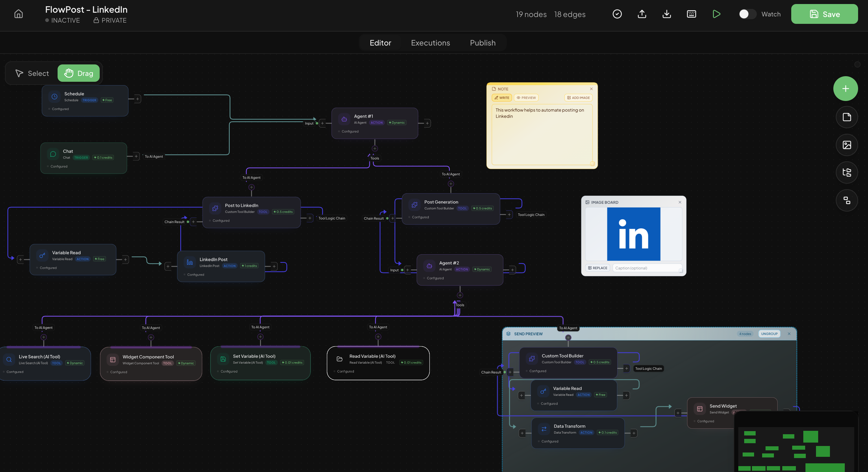Open keyboard shortcuts via the keyboard icon
The image size is (868, 472).
[691, 14]
